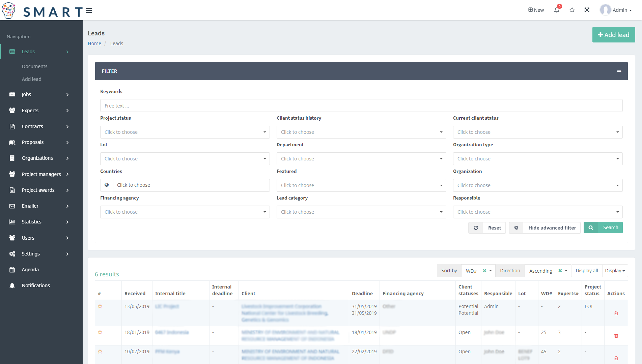Screen dimensions: 642x364
Task: Click the globe icon beside Countries field
Action: [107, 185]
